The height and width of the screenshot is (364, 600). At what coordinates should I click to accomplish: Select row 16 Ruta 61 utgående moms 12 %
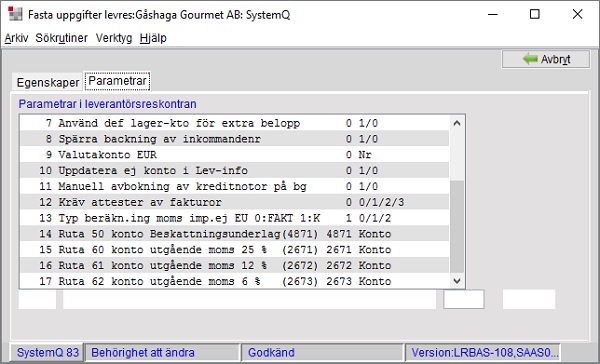click(x=234, y=265)
